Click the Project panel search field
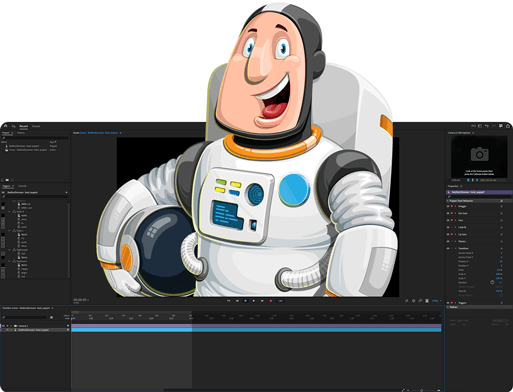 pos(35,138)
